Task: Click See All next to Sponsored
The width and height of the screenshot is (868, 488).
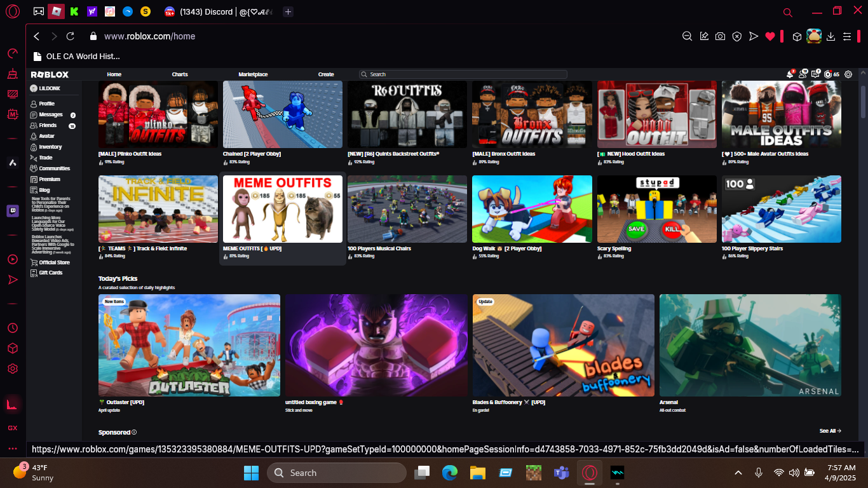Action: tap(830, 431)
